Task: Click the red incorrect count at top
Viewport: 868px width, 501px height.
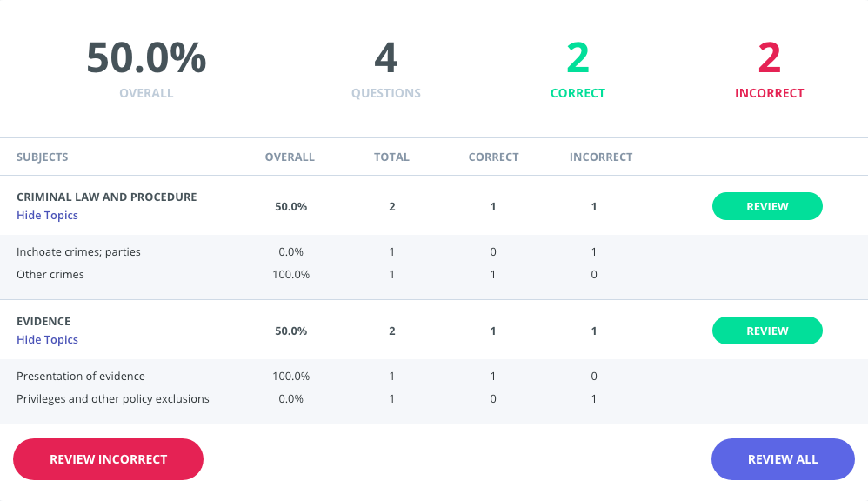Action: [769, 58]
